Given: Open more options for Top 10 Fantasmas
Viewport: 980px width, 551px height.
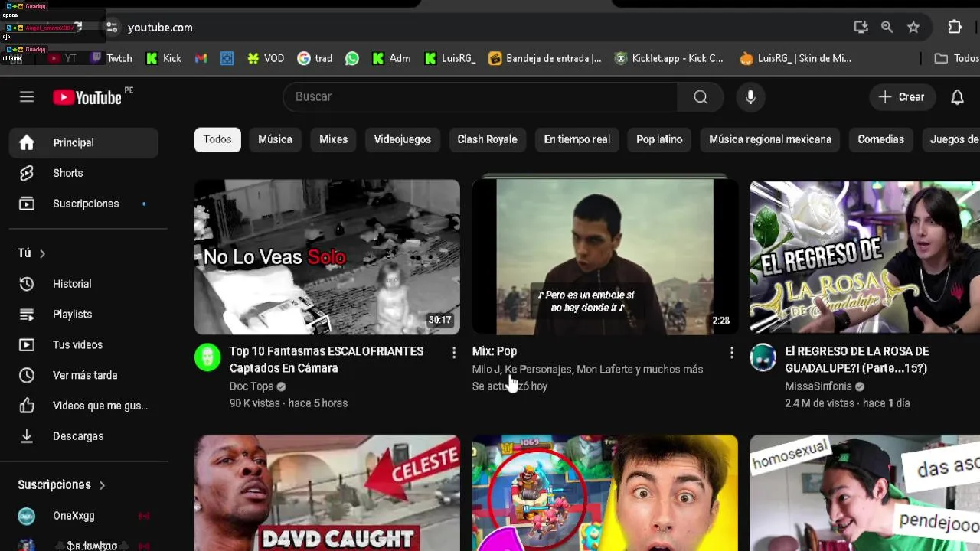Looking at the screenshot, I should pyautogui.click(x=454, y=352).
